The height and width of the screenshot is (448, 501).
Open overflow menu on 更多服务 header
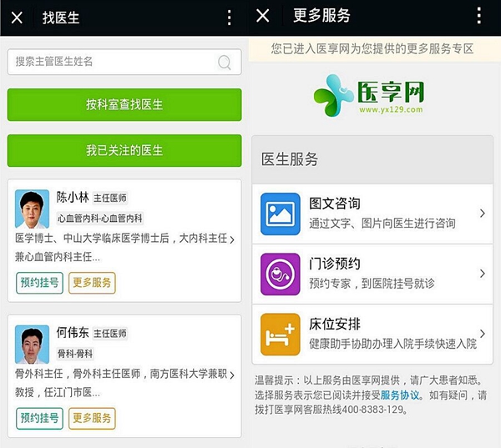[478, 15]
